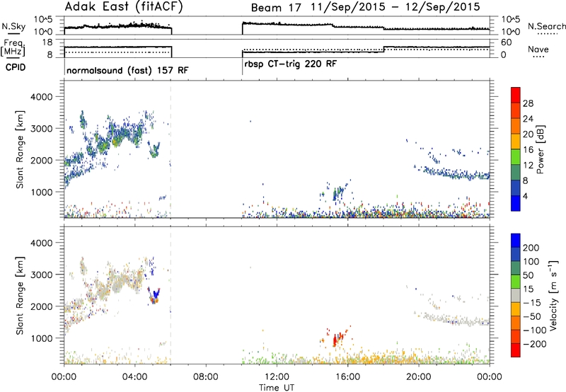Click the '10^5' tick beside N.Search

[x=511, y=20]
